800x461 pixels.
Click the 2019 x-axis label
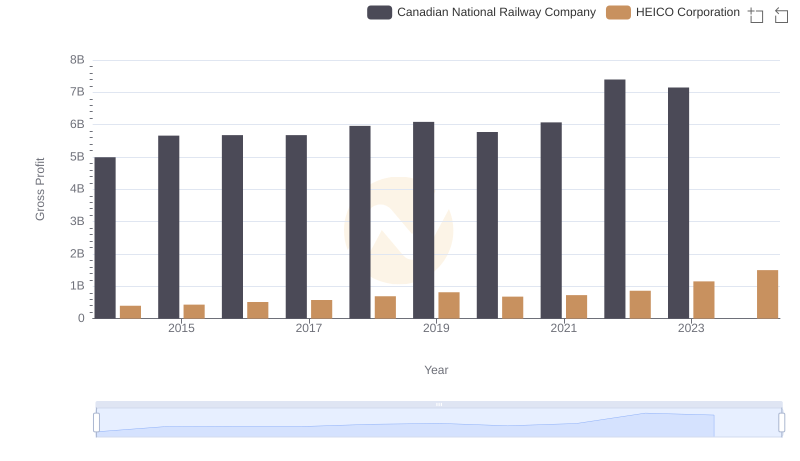coord(436,328)
